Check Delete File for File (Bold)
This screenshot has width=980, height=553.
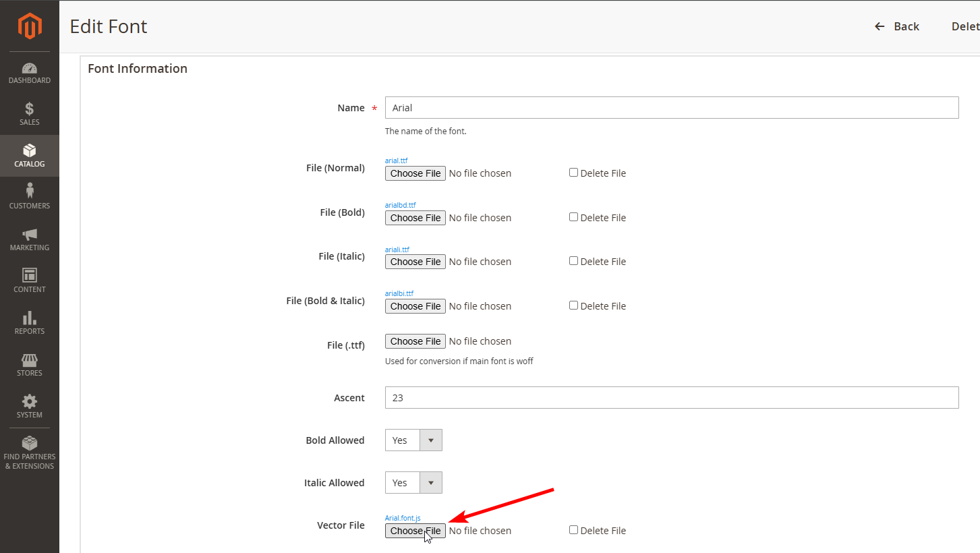(573, 217)
